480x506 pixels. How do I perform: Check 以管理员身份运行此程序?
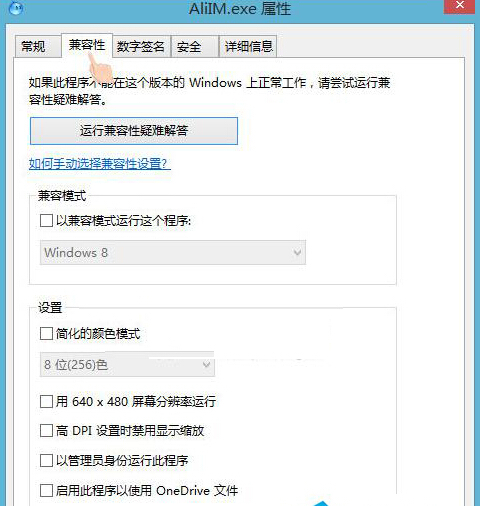[x=46, y=460]
